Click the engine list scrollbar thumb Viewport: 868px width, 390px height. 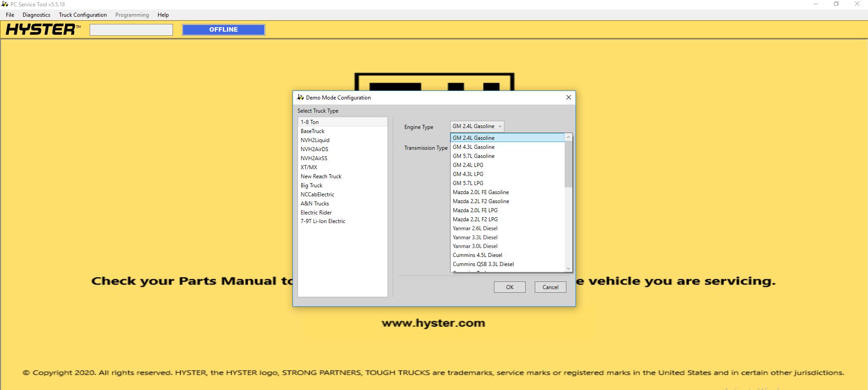[x=569, y=164]
